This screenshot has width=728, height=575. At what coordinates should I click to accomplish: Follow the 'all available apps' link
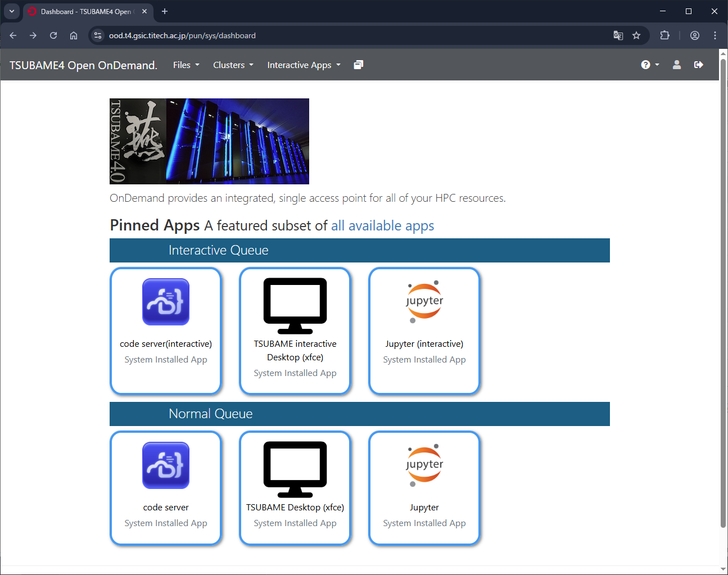pos(382,225)
